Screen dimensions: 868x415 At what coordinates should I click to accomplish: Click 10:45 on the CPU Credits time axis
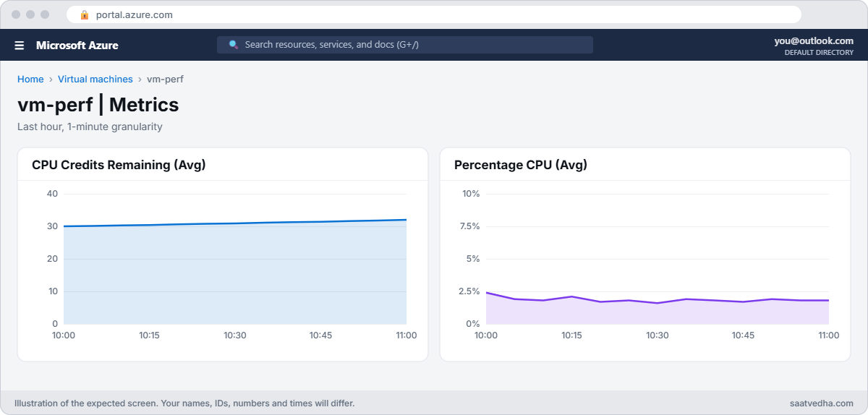click(x=320, y=335)
